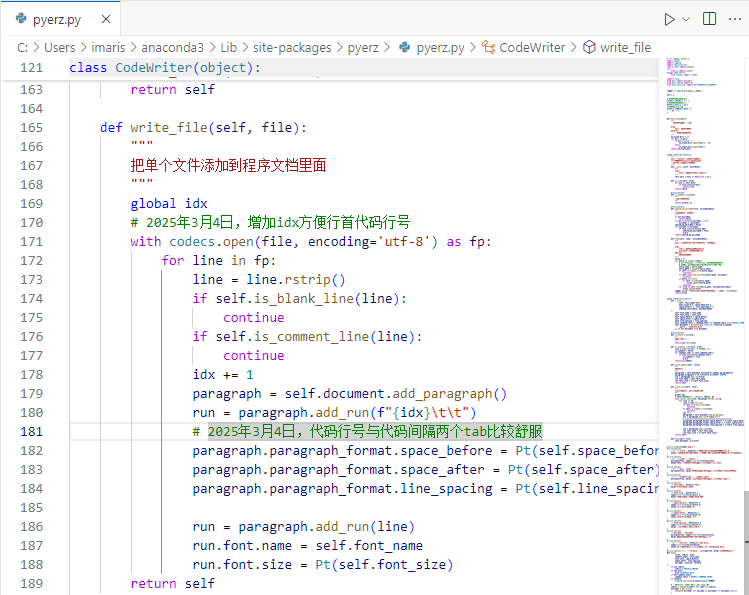Click the line_spacing assignment line
The width and height of the screenshot is (749, 595).
point(425,489)
